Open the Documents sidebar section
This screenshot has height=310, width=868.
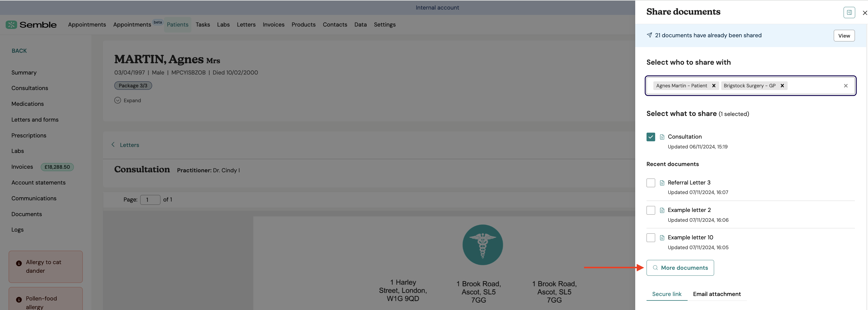26,214
